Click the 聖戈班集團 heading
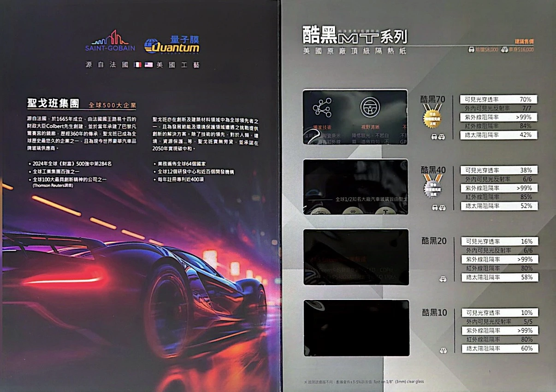Image resolution: width=556 pixels, height=392 pixels. click(54, 104)
